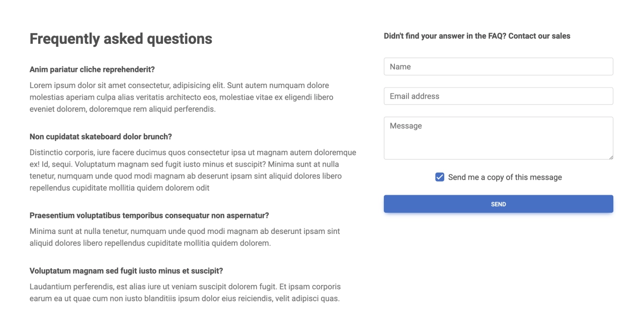Screen dimensions: 644x330
Task: Focus the Email address field
Action: [498, 96]
